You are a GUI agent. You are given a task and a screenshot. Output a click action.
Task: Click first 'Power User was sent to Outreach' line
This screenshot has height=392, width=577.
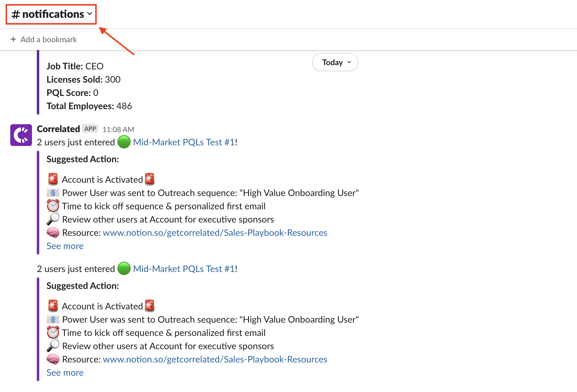point(210,193)
